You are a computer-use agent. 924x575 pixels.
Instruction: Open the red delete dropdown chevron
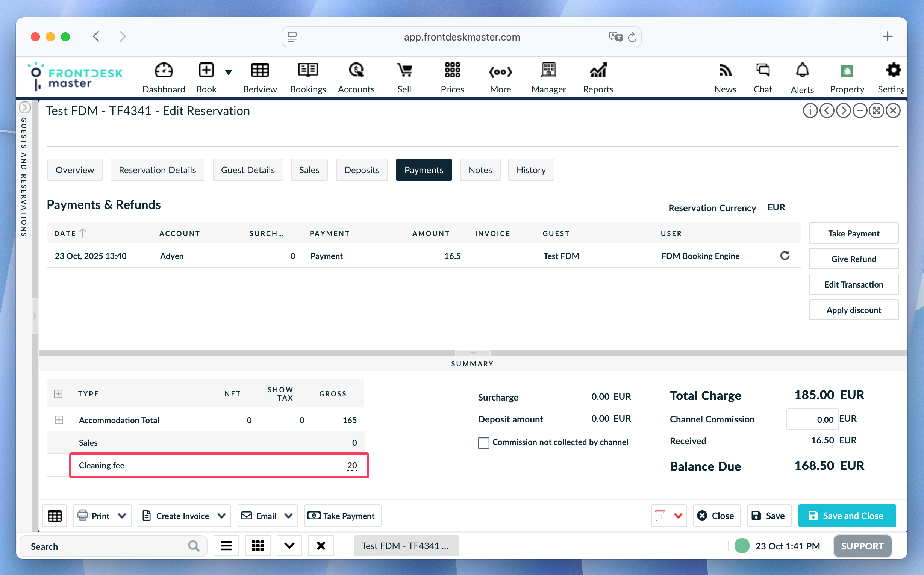678,516
